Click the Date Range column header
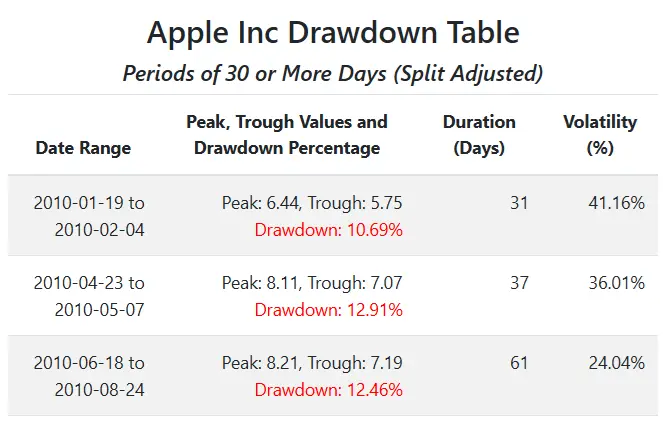663x423 pixels. (x=83, y=148)
